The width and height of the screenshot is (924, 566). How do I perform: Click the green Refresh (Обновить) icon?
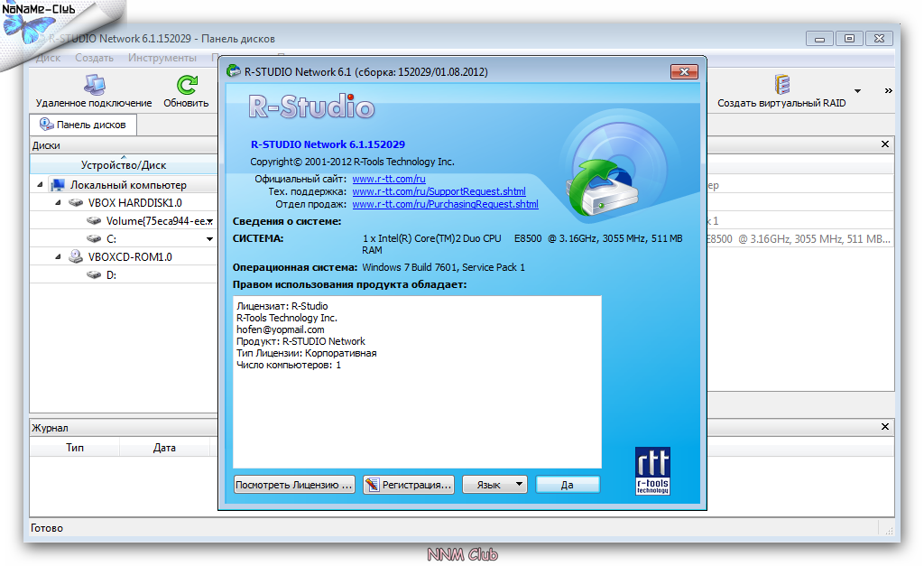(x=186, y=85)
